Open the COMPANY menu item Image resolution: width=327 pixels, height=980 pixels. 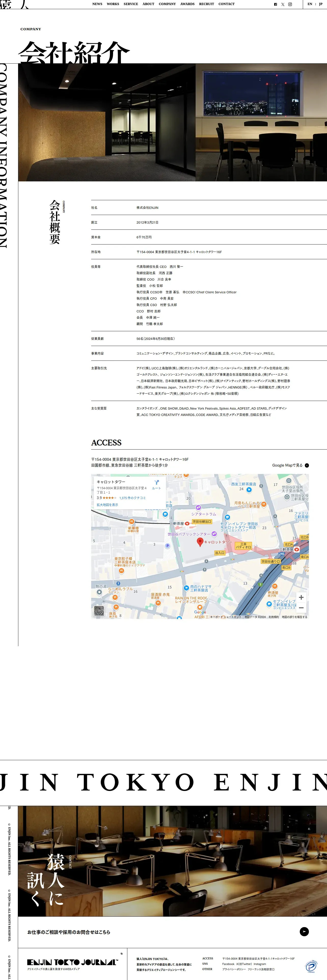click(x=167, y=4)
